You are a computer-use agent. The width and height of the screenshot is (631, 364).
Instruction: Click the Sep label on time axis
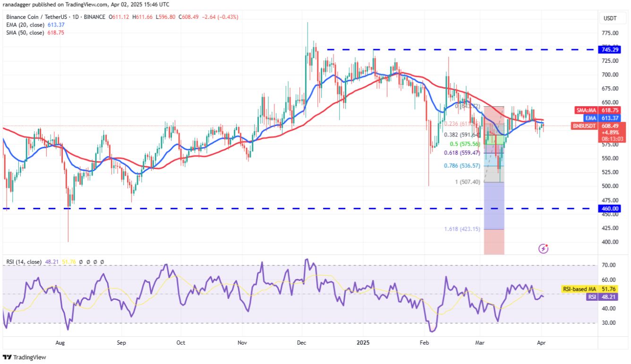[x=121, y=344]
